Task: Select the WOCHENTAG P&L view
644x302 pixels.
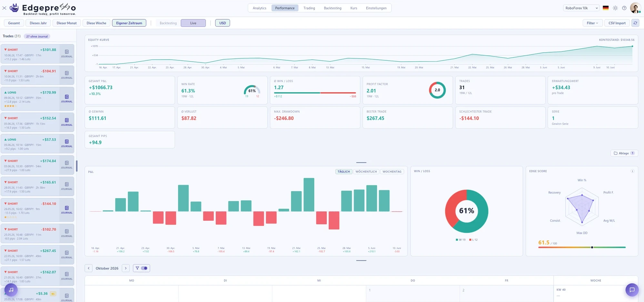Action: (x=392, y=172)
